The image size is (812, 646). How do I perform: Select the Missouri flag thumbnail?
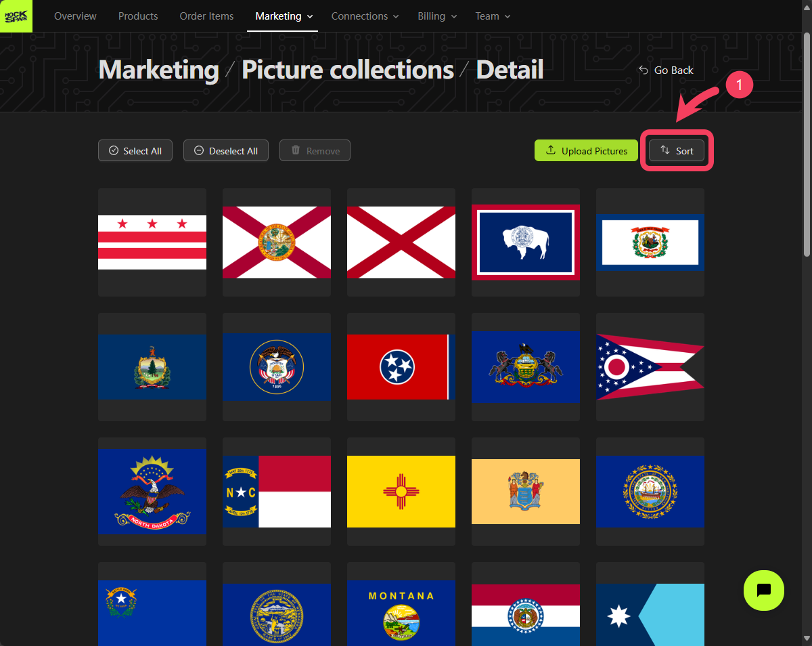[526, 604]
